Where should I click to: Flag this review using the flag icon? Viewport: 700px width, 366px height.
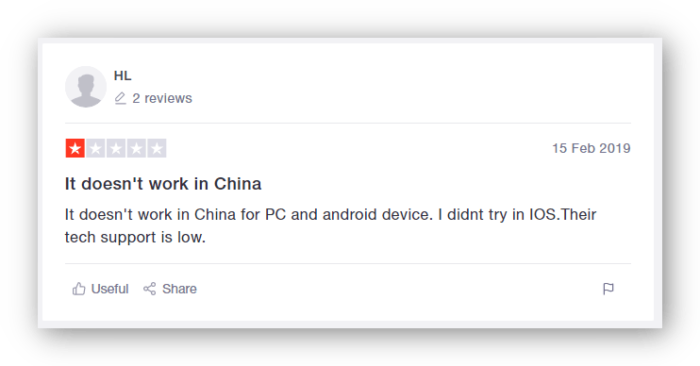coord(608,289)
